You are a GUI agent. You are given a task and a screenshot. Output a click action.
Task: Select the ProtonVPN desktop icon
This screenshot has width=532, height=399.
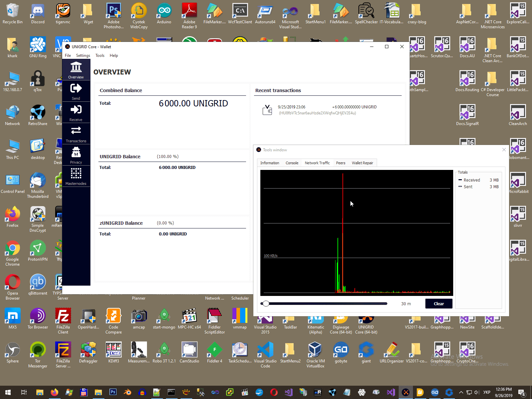click(x=38, y=251)
